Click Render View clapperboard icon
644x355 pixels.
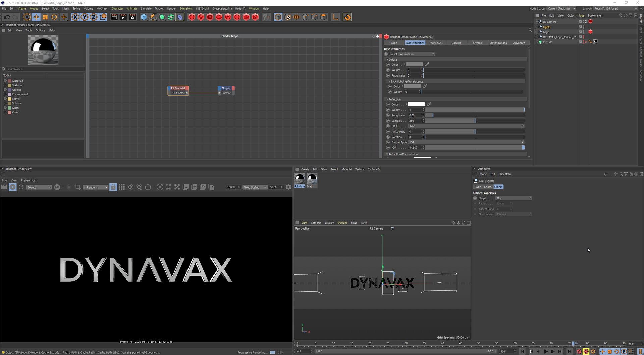pos(114,17)
